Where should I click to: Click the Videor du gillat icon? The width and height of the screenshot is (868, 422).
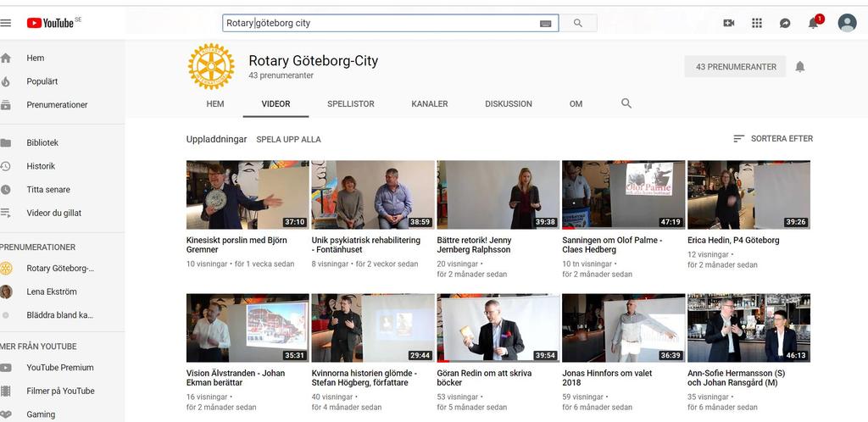[6, 213]
